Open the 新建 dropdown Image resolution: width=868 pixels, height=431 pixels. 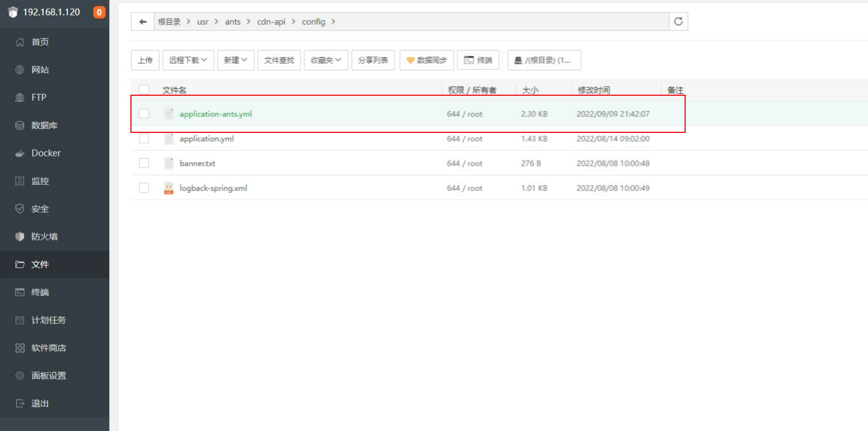pos(236,60)
